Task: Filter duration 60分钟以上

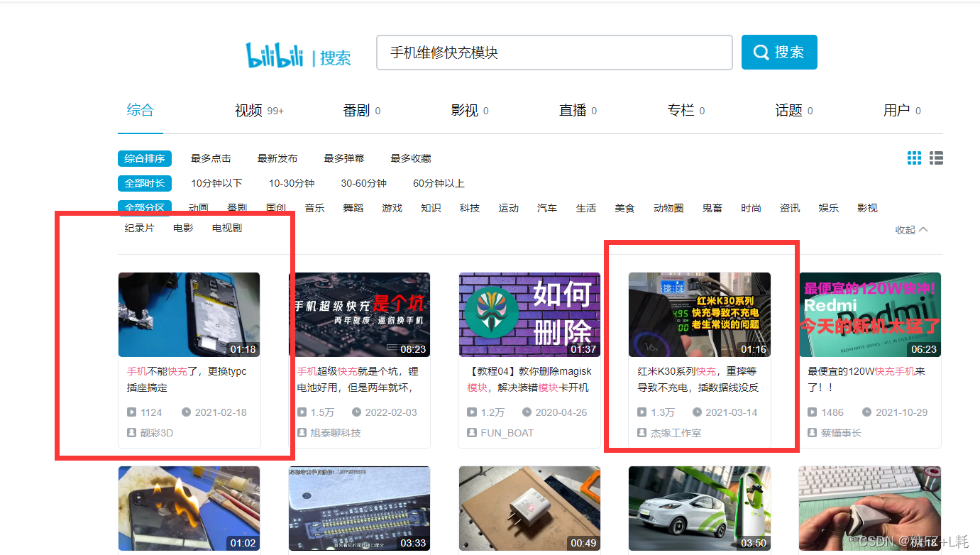Action: pyautogui.click(x=439, y=183)
